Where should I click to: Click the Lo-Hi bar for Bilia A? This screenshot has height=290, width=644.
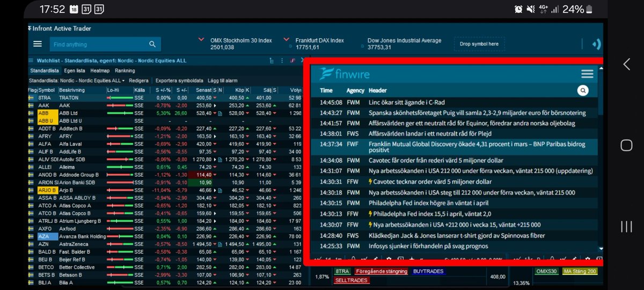point(120,282)
